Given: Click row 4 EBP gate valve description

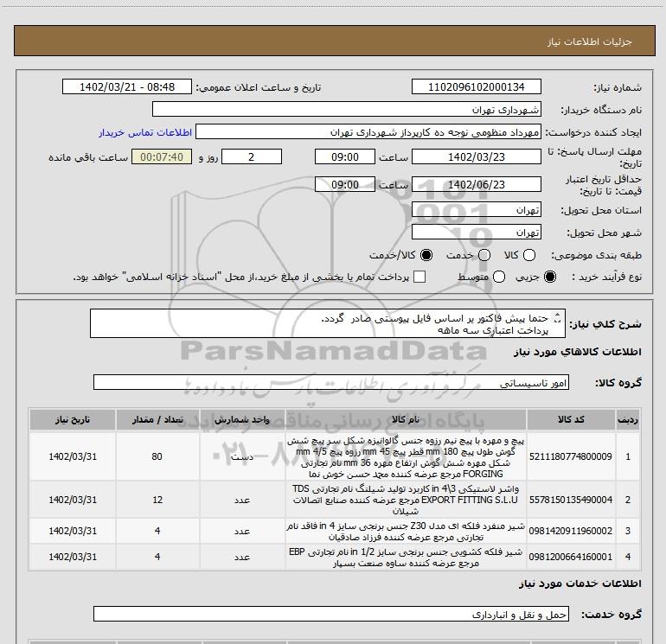Looking at the screenshot, I should 406,557.
